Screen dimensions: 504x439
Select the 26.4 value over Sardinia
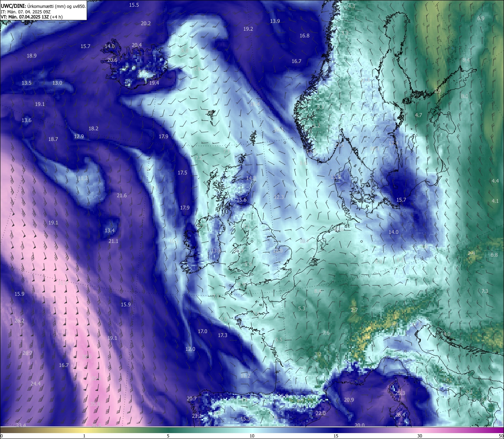click(x=400, y=415)
